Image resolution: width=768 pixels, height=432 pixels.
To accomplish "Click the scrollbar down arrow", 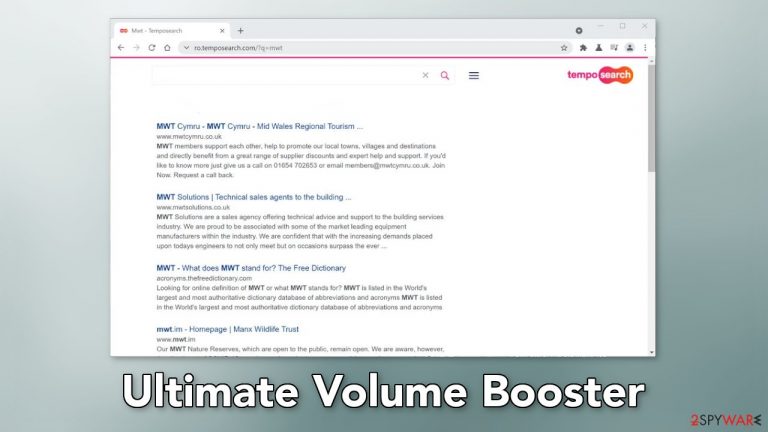I will point(651,352).
